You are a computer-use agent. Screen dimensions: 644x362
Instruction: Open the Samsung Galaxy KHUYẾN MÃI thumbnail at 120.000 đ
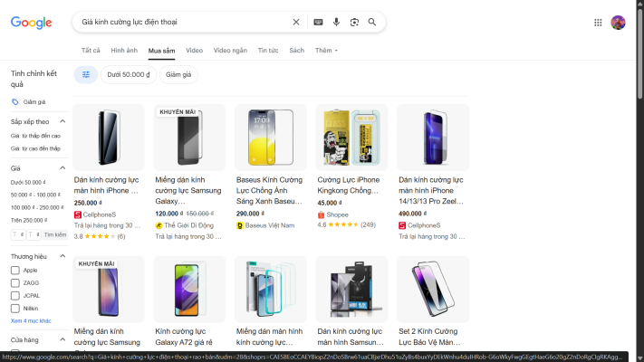coord(189,138)
